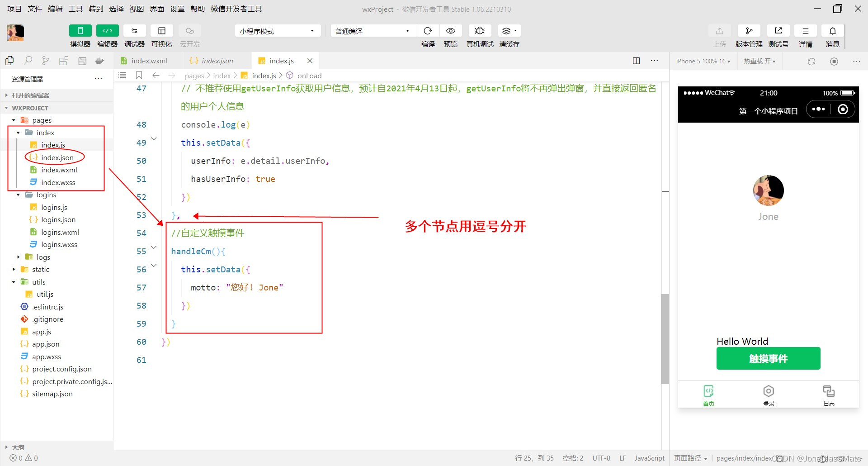Click the preview eye icon (预览)
The height and width of the screenshot is (466, 868).
[451, 31]
